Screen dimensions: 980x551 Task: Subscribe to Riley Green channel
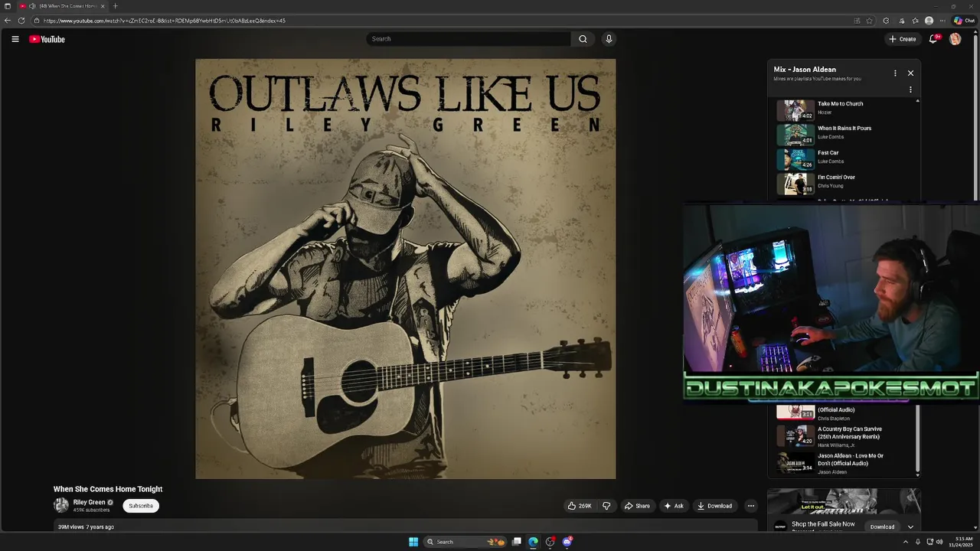(141, 506)
